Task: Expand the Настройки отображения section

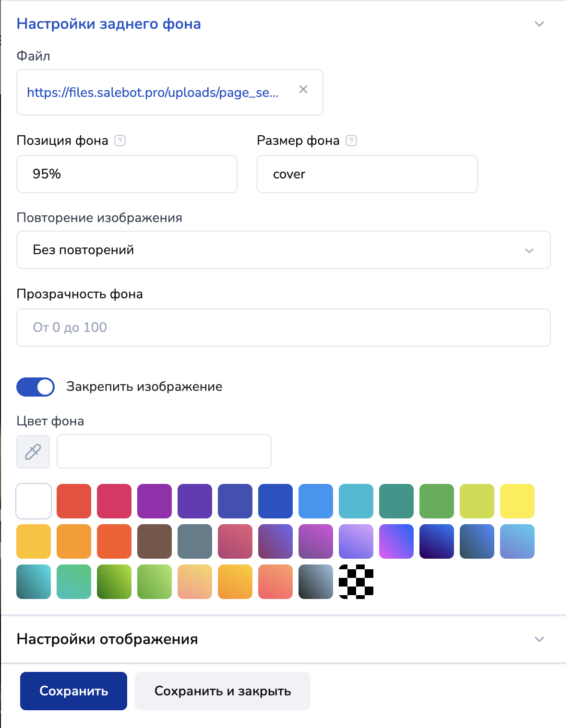Action: 539,639
